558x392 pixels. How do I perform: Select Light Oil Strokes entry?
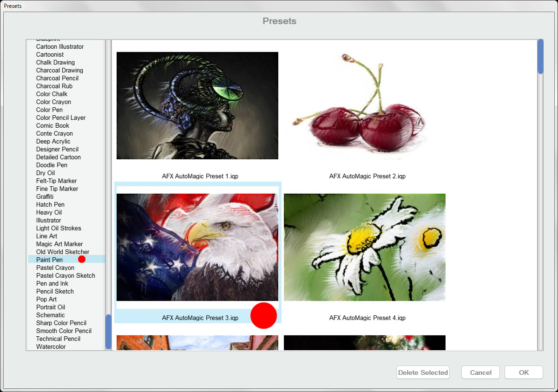59,228
